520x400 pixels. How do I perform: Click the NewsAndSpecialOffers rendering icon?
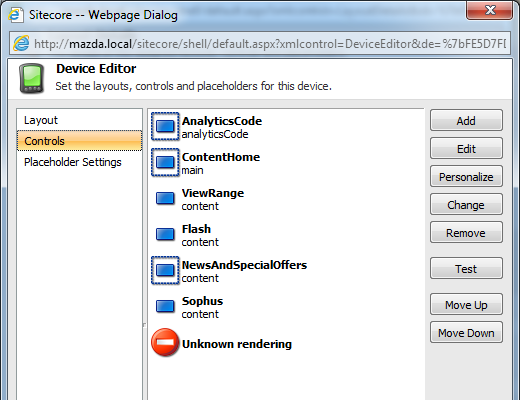(165, 270)
